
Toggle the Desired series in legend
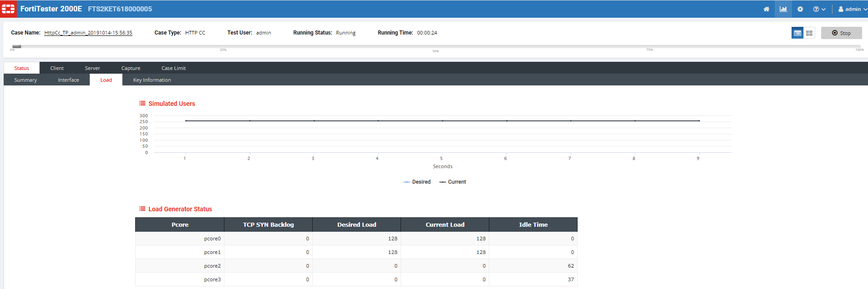(417, 182)
